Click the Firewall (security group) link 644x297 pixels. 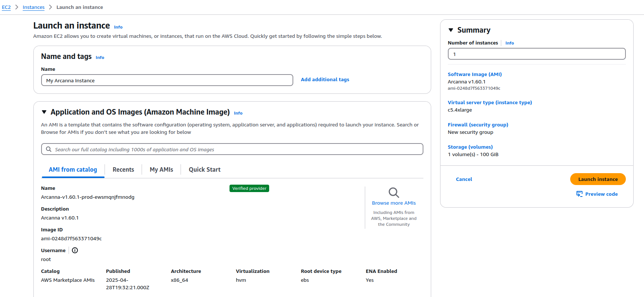click(478, 125)
